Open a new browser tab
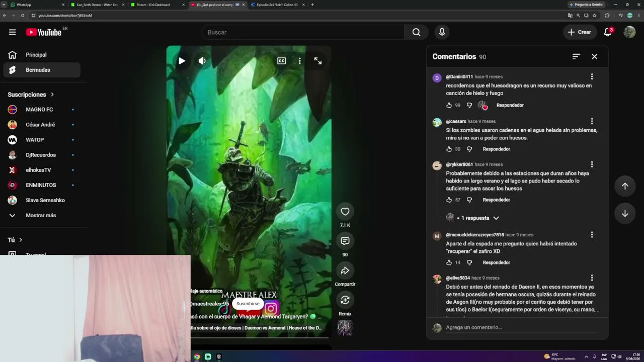This screenshot has width=644, height=362. pos(312,5)
